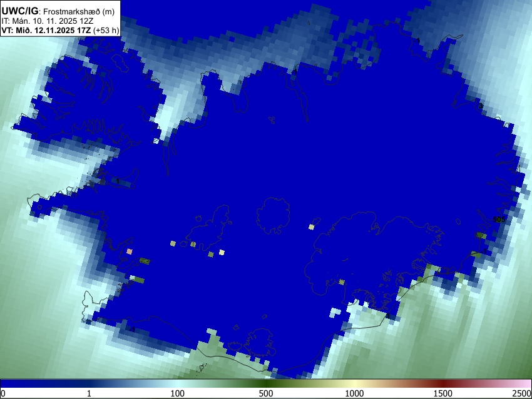Click the dark red section of the color bar
Image resolution: width=532 pixels, height=399 pixels.
click(443, 383)
